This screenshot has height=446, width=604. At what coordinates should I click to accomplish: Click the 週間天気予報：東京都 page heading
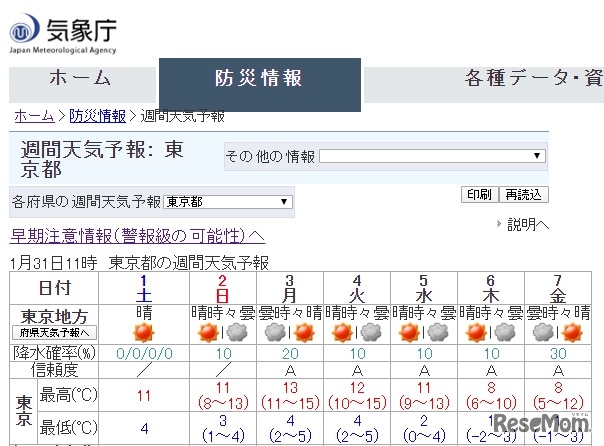(102, 159)
